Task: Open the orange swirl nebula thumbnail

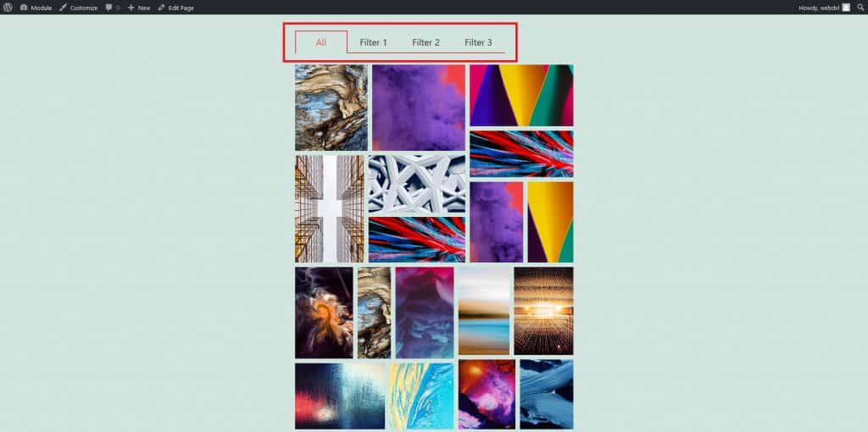Action: point(324,313)
